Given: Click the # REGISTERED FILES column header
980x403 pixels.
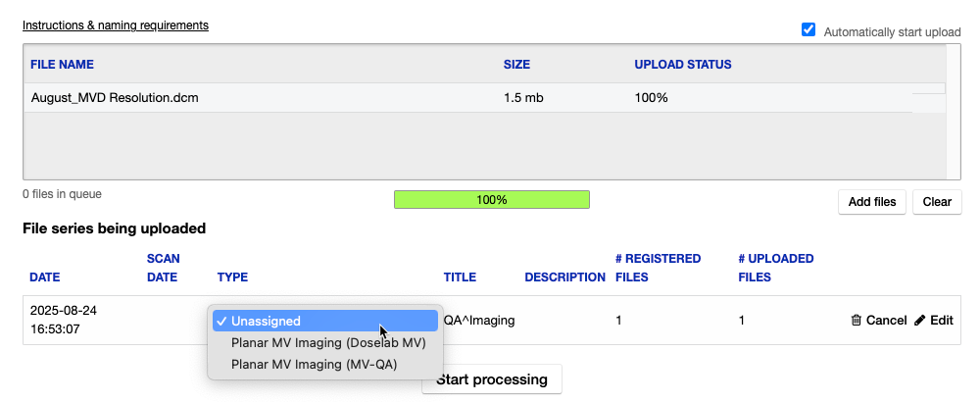Looking at the screenshot, I should coord(658,268).
